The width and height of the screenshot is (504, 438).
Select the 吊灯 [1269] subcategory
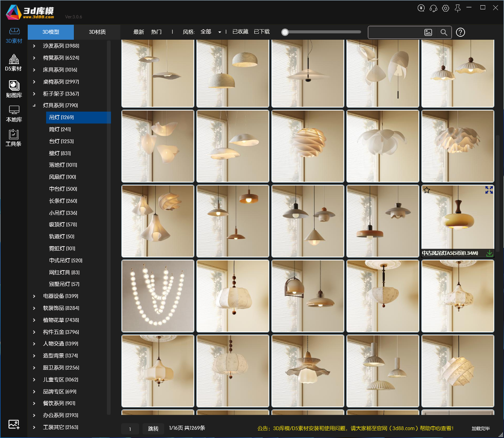(x=78, y=117)
